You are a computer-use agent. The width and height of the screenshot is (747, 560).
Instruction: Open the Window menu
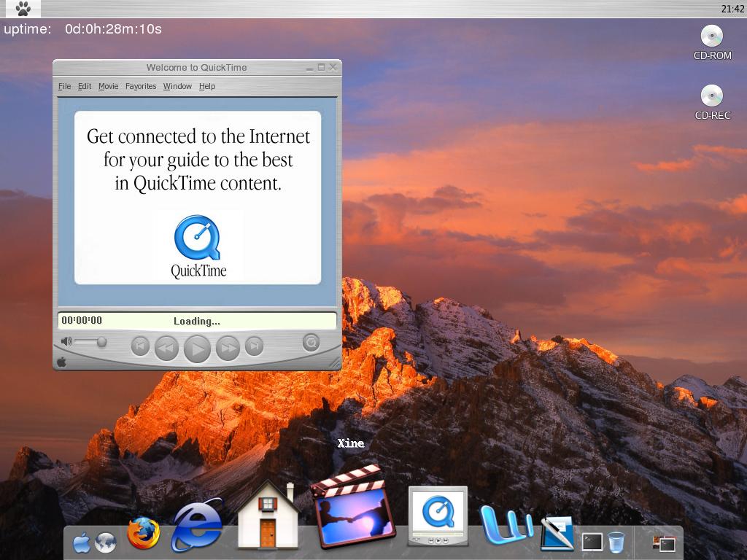pyautogui.click(x=177, y=86)
